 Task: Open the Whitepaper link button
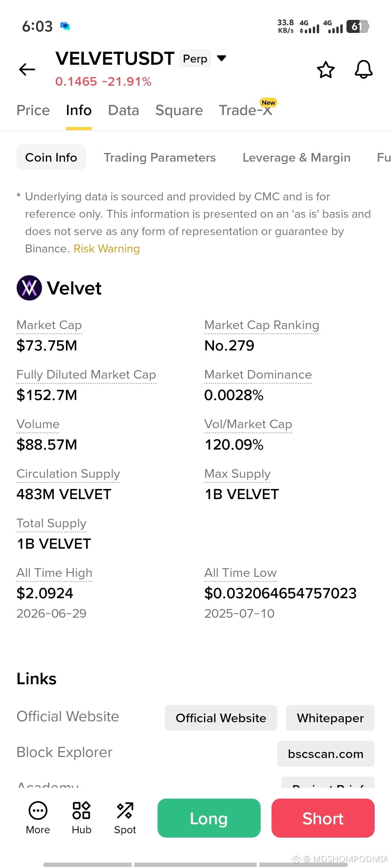[330, 718]
